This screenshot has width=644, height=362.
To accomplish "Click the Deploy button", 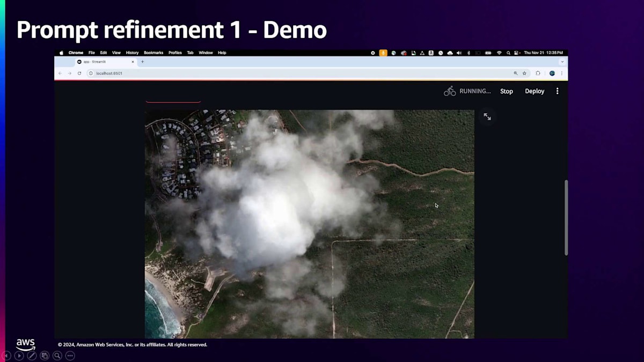I will click(535, 91).
